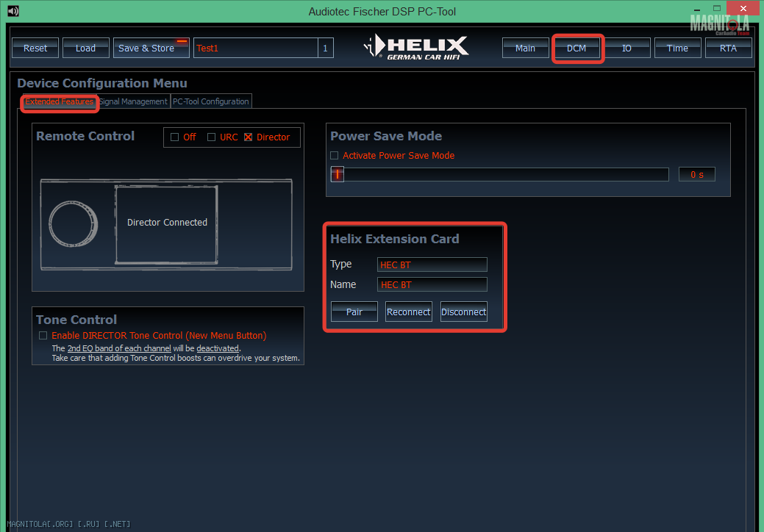Toggle the Director remote control checkbox
The width and height of the screenshot is (764, 532).
click(249, 137)
